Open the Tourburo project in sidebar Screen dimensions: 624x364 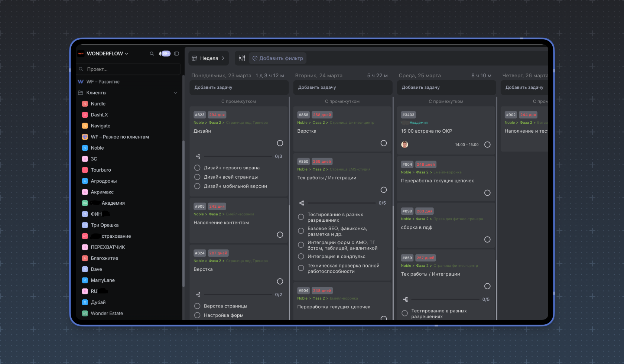[101, 170]
